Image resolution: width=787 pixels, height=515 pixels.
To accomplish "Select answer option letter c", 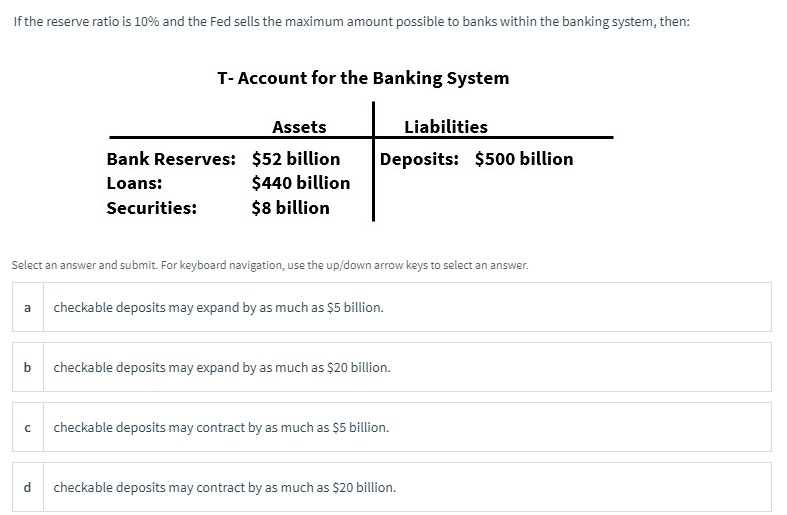I will click(x=28, y=428).
